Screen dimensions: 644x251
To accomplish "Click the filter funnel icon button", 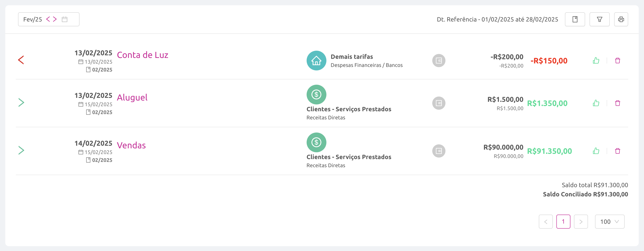I will 599,19.
